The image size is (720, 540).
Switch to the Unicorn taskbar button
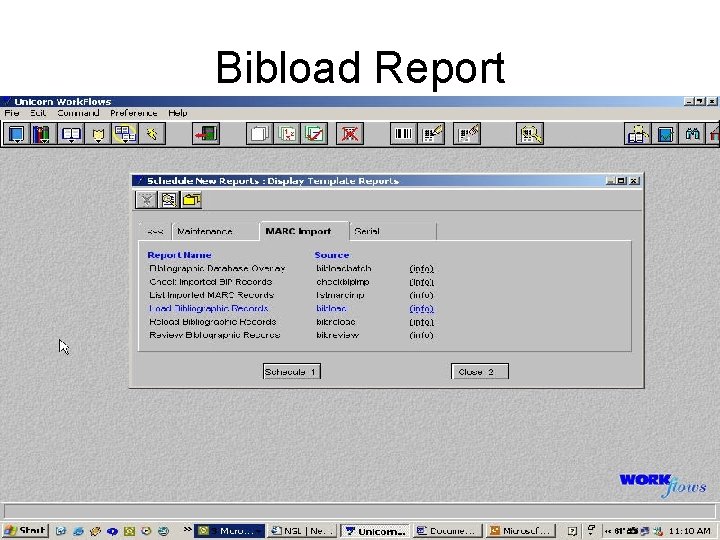tap(375, 531)
